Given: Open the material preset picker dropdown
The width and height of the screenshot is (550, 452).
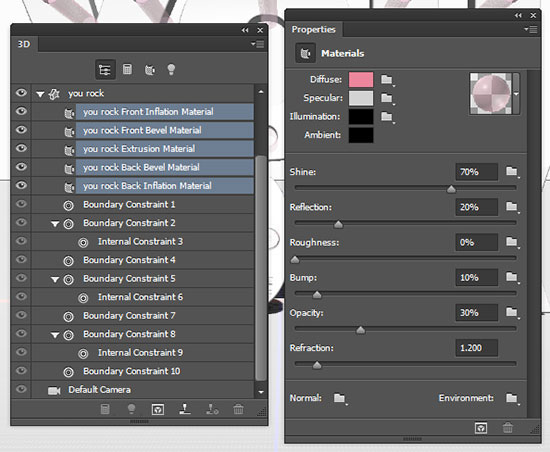Looking at the screenshot, I should click(516, 94).
